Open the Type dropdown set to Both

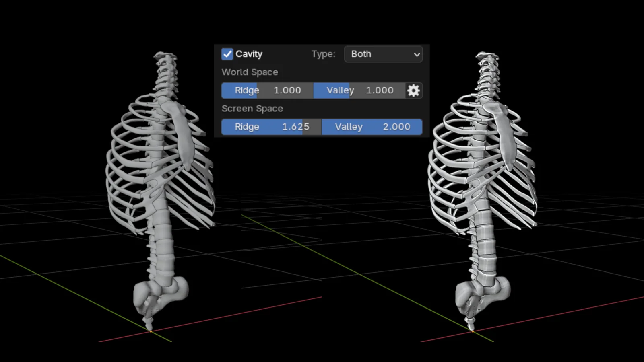point(383,54)
